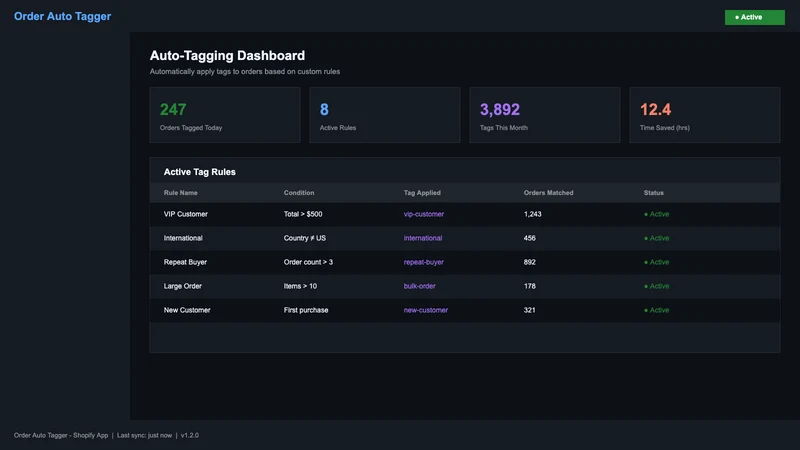Open the Order Auto Tagger title link

pyautogui.click(x=62, y=16)
